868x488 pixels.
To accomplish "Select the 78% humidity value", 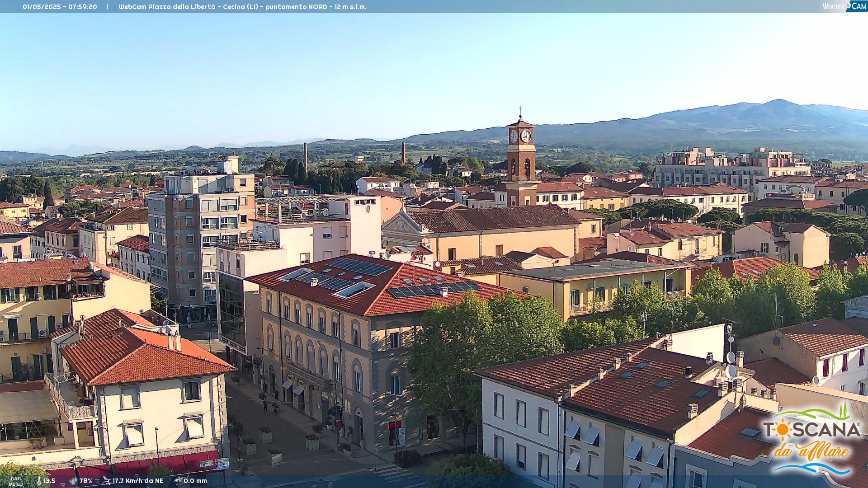I will pos(86,481).
